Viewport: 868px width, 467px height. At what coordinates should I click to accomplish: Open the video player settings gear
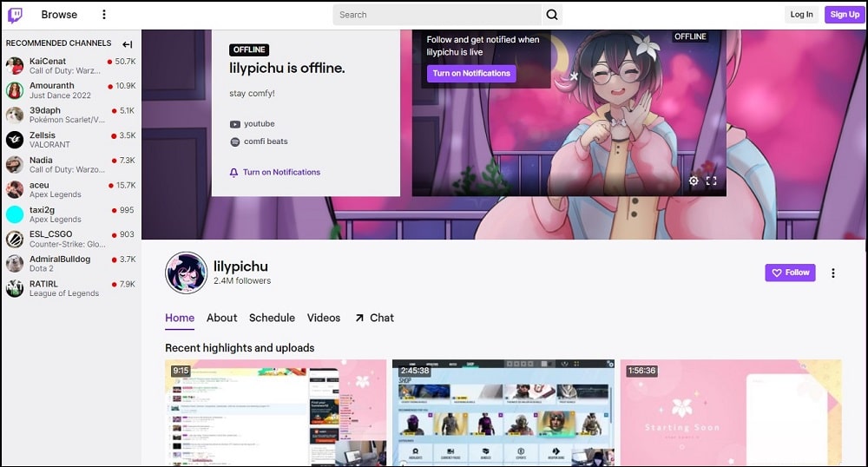[x=693, y=181]
